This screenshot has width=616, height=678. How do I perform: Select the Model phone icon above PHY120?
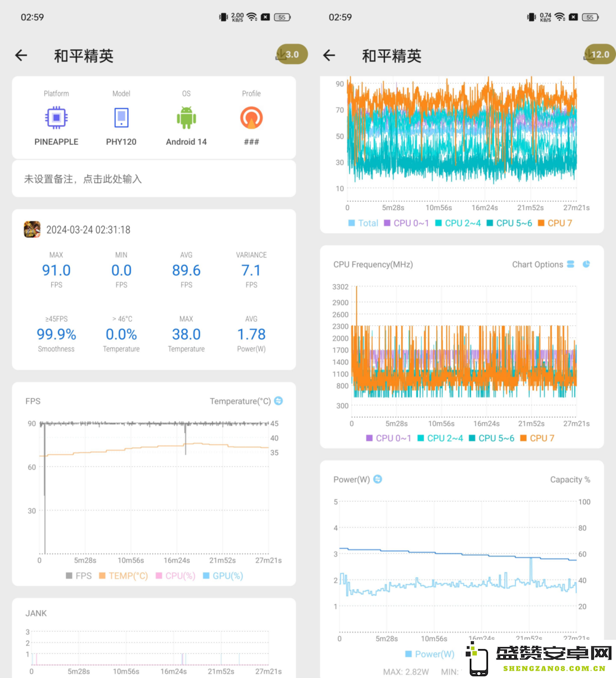pos(121,118)
